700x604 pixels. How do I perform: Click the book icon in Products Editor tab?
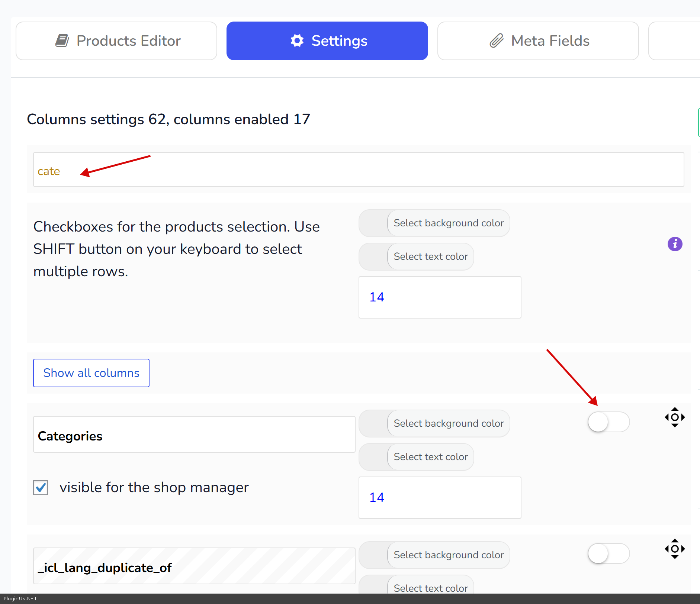(62, 41)
